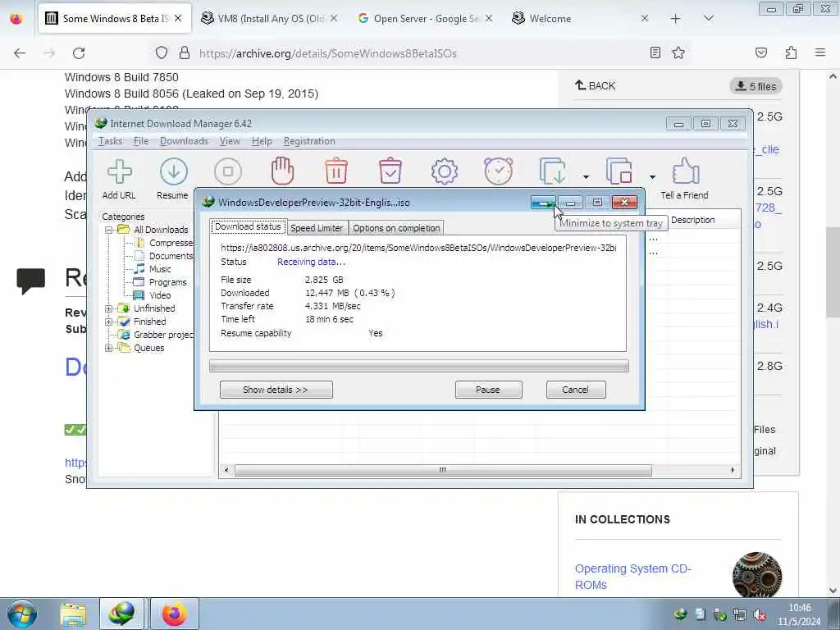
Task: Expand the Queues category
Action: tap(109, 348)
